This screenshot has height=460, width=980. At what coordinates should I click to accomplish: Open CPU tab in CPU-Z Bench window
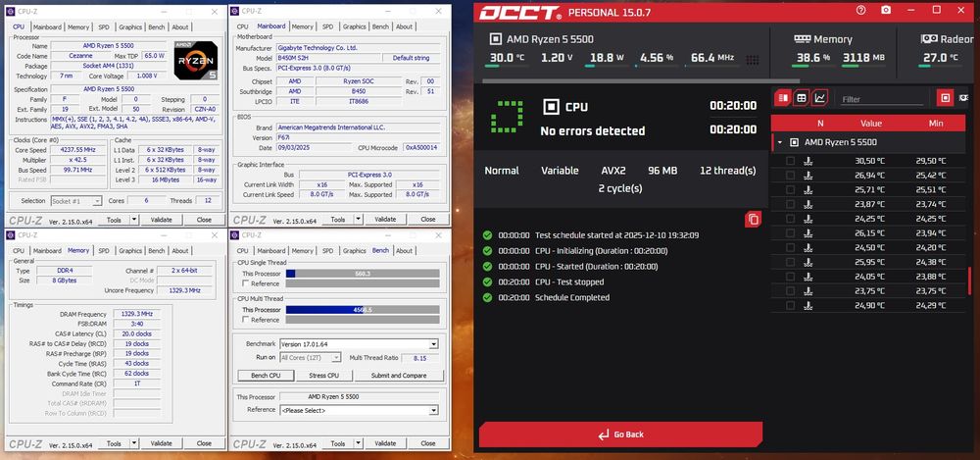(242, 251)
